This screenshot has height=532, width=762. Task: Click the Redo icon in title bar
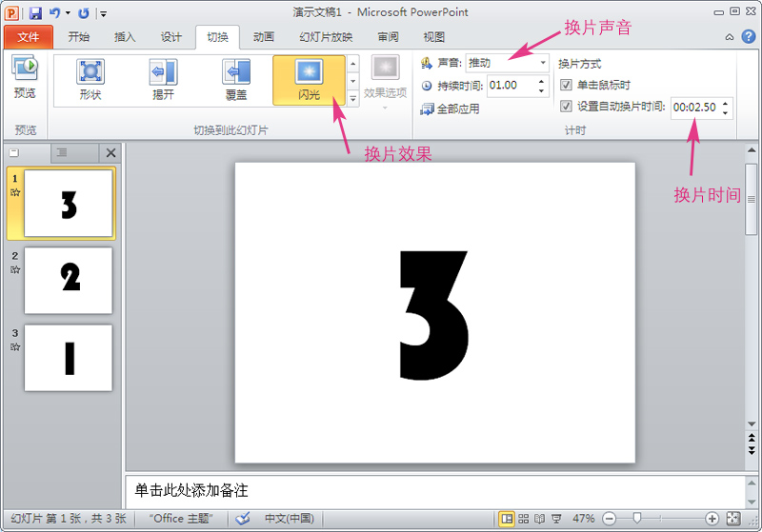(84, 13)
